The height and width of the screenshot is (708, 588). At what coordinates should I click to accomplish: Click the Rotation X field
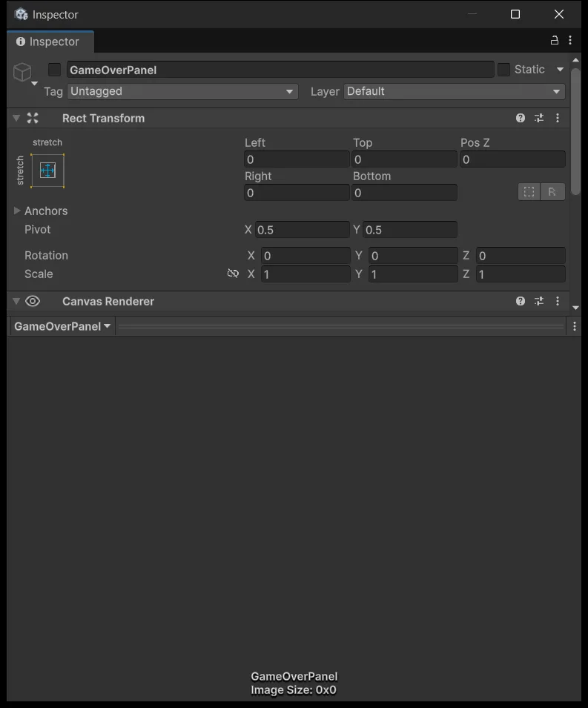(x=305, y=256)
